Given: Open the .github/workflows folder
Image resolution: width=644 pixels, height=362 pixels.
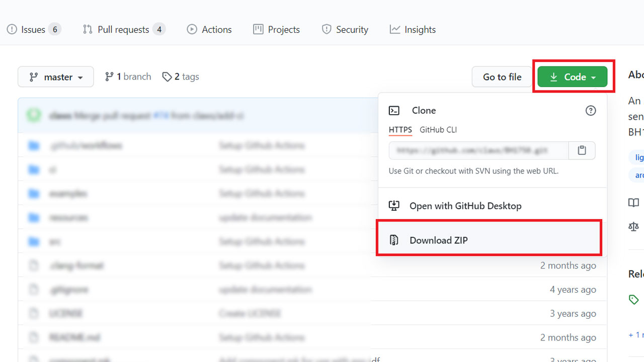Looking at the screenshot, I should 86,145.
